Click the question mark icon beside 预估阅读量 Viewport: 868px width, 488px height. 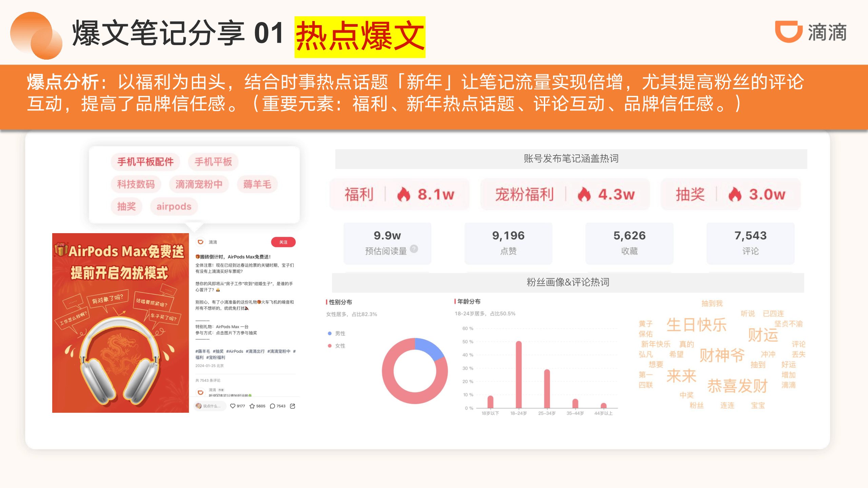[x=414, y=249]
